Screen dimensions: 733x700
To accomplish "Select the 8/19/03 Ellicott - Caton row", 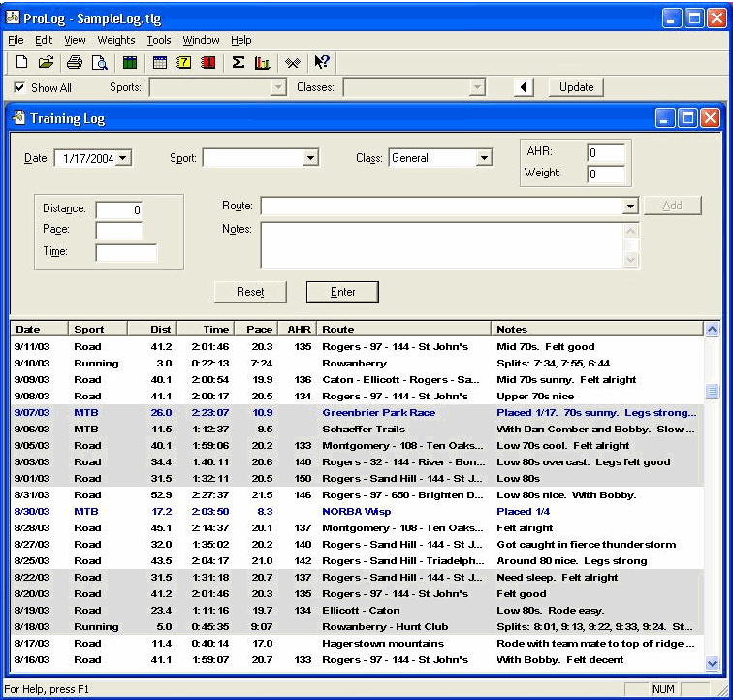I will click(x=357, y=611).
